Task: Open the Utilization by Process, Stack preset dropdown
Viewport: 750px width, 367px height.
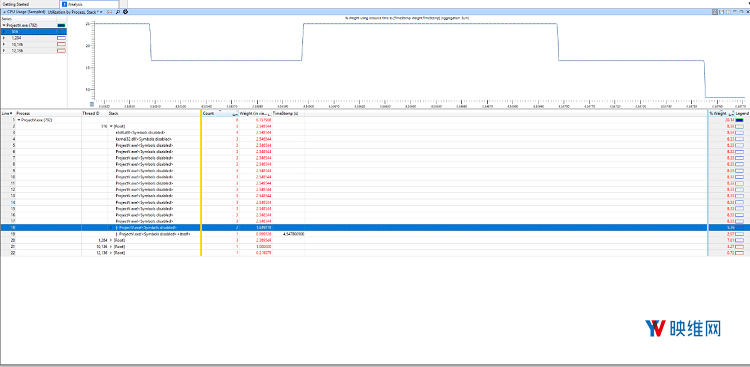Action: pyautogui.click(x=75, y=11)
